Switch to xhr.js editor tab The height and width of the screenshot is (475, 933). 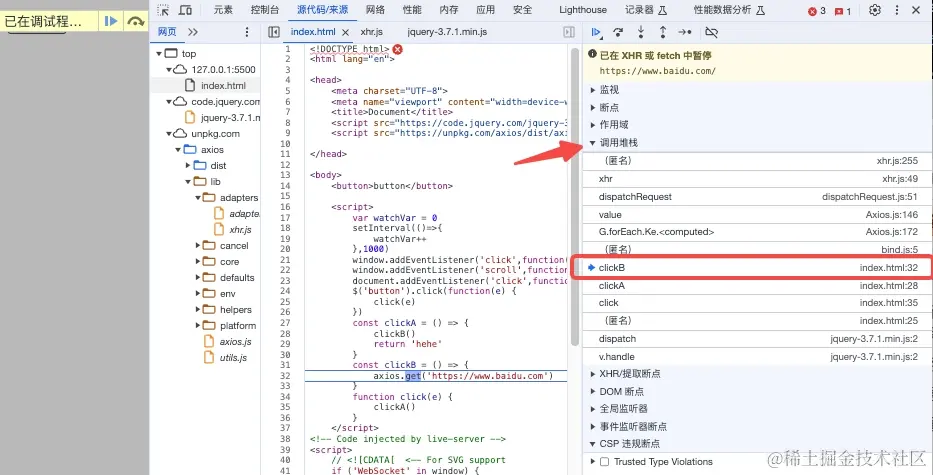372,32
